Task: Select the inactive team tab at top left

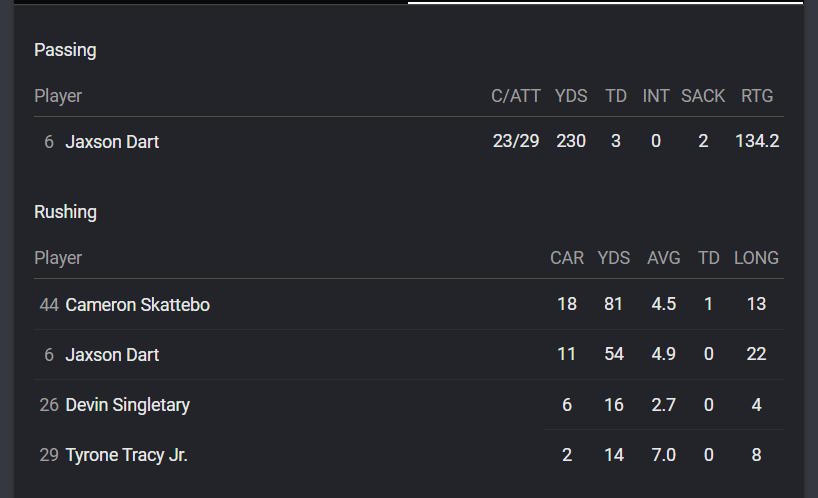Action: (x=211, y=2)
